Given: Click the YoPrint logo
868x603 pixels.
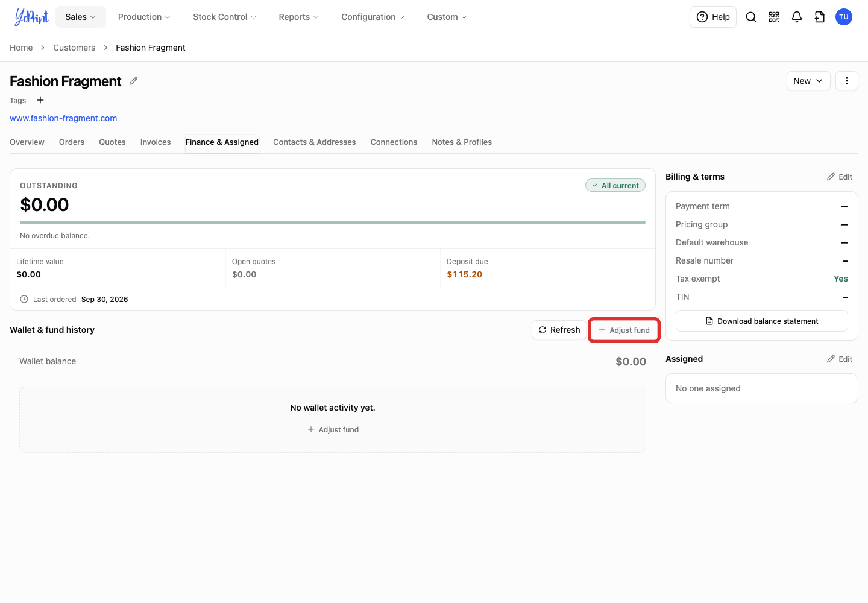Looking at the screenshot, I should (x=31, y=17).
